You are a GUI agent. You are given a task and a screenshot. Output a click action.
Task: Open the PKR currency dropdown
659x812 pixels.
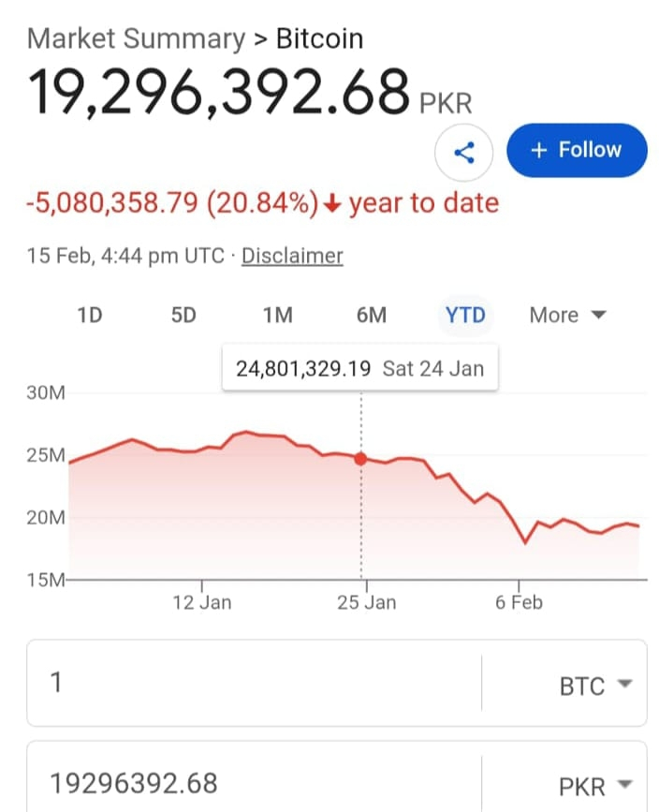click(595, 785)
